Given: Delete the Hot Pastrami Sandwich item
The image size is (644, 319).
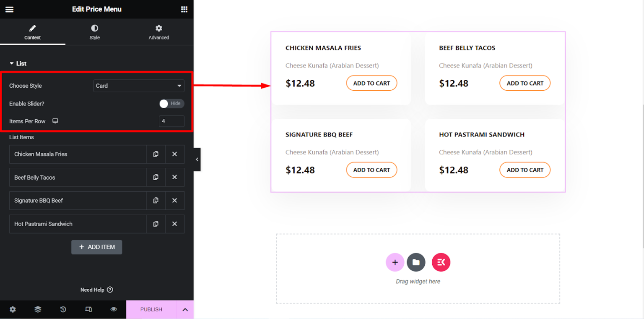Looking at the screenshot, I should (175, 224).
